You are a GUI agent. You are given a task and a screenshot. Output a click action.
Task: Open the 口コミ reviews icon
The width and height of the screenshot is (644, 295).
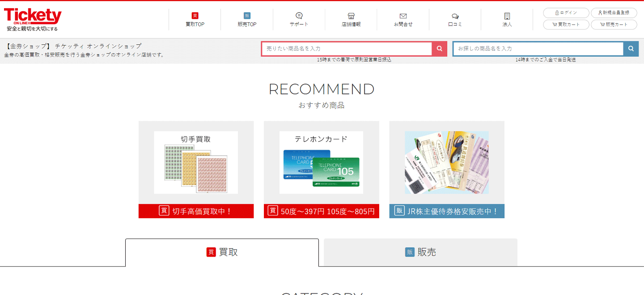point(455,16)
